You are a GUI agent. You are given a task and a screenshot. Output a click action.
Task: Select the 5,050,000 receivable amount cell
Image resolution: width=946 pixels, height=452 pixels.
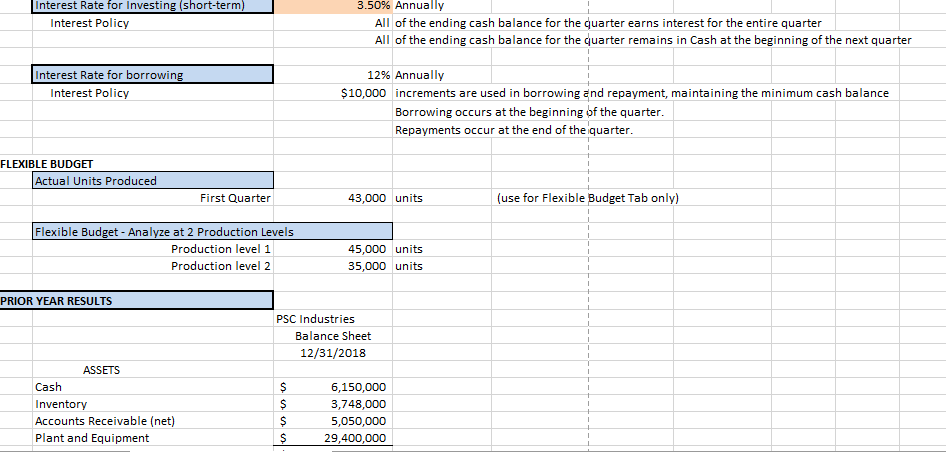(x=333, y=421)
